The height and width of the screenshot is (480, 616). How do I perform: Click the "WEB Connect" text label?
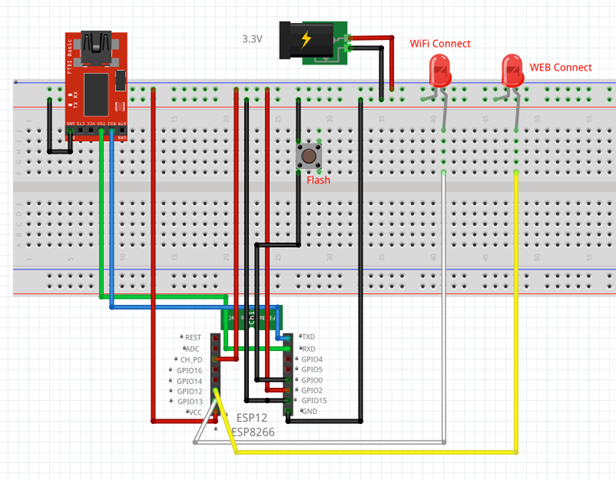560,68
